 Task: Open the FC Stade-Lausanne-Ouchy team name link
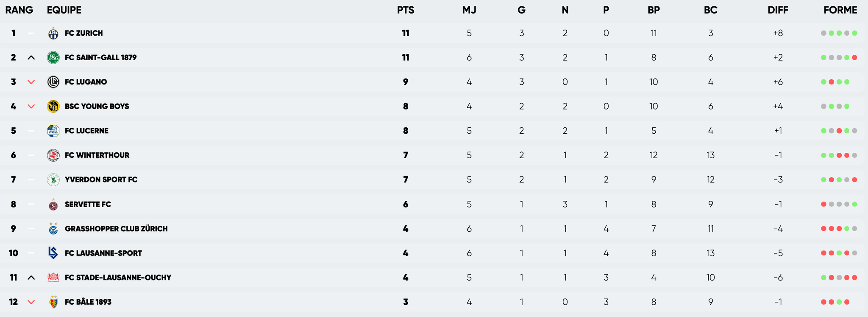(118, 278)
